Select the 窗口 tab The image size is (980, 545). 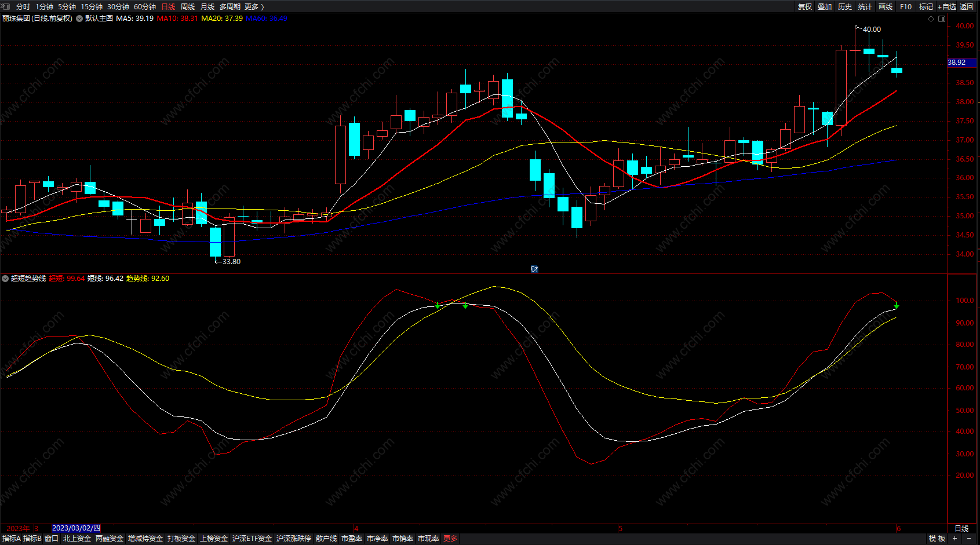tap(52, 539)
